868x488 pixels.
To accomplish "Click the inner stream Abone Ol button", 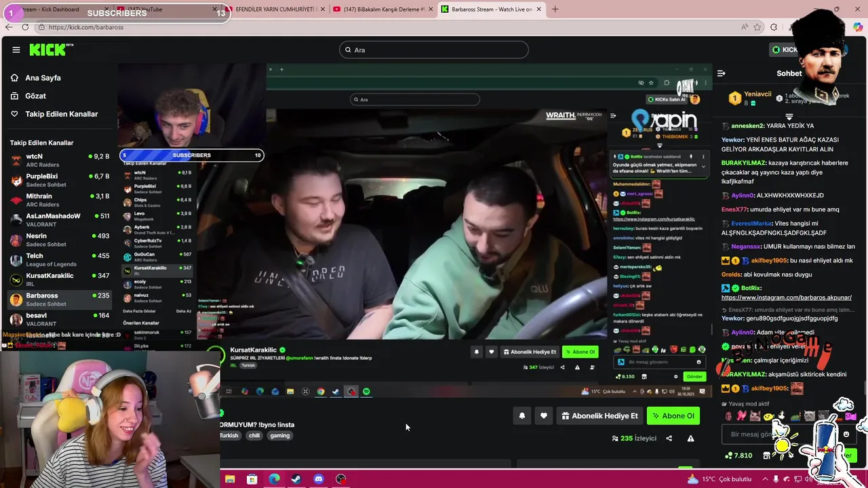I will [x=580, y=352].
